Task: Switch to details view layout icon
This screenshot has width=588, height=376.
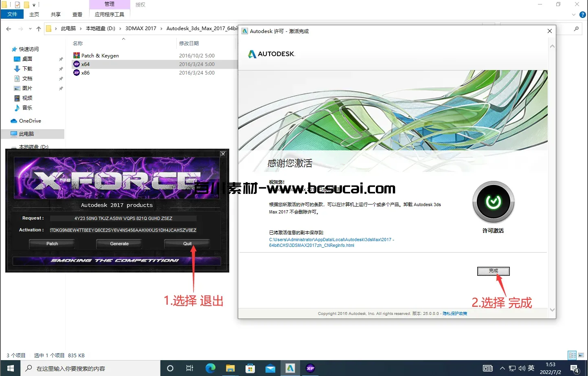Action: pos(572,355)
